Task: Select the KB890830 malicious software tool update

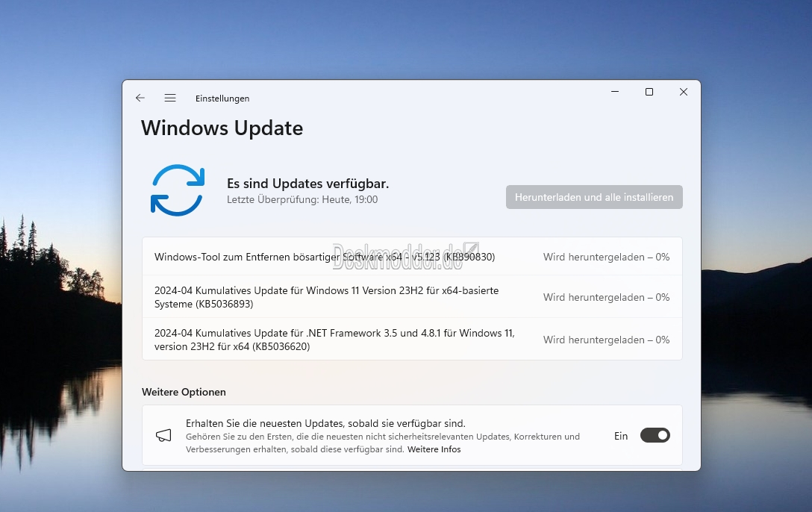Action: click(x=412, y=257)
